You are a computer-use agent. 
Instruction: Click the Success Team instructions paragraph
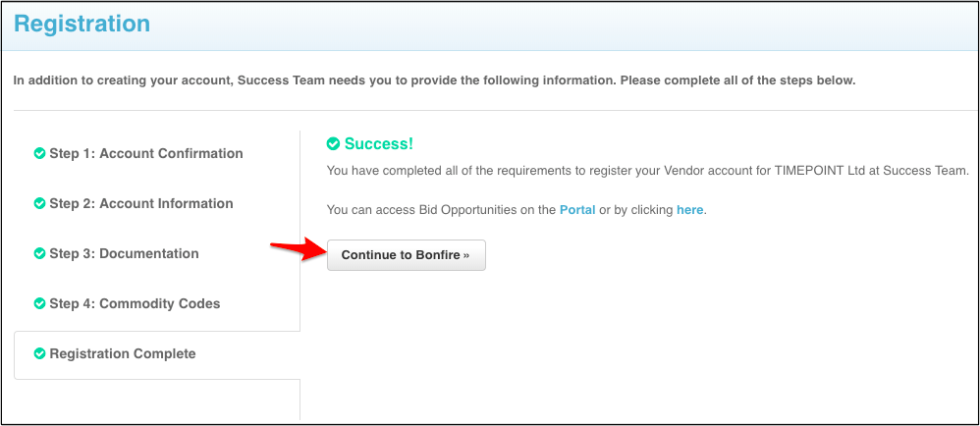434,80
